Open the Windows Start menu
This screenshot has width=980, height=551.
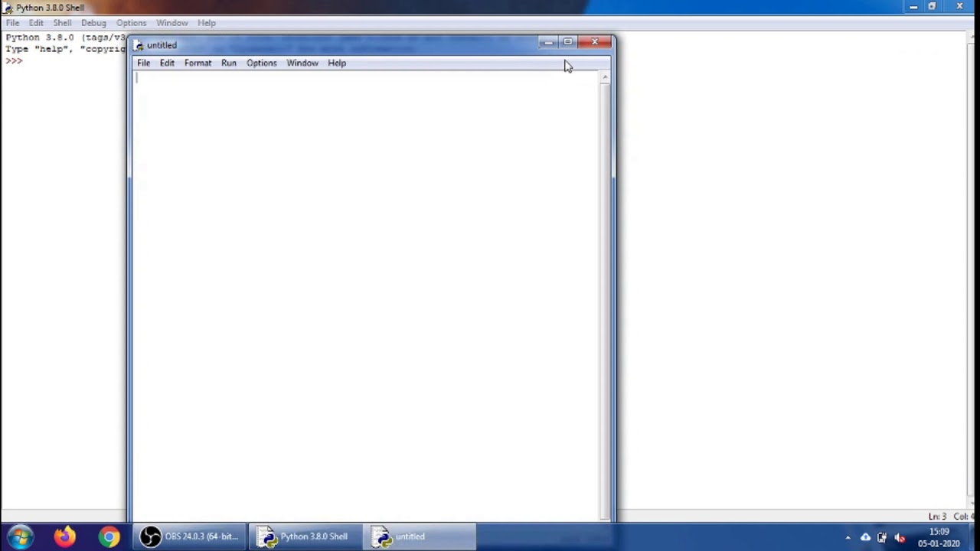20,536
